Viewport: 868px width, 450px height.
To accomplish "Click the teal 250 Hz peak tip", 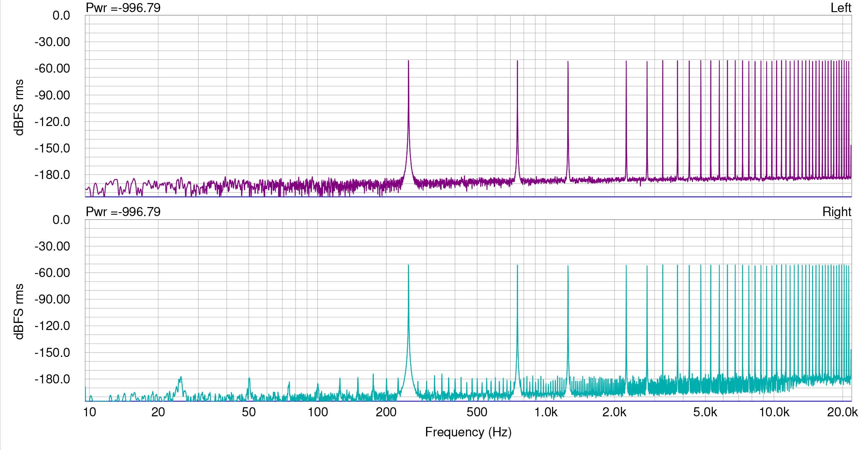I will 408,266.
